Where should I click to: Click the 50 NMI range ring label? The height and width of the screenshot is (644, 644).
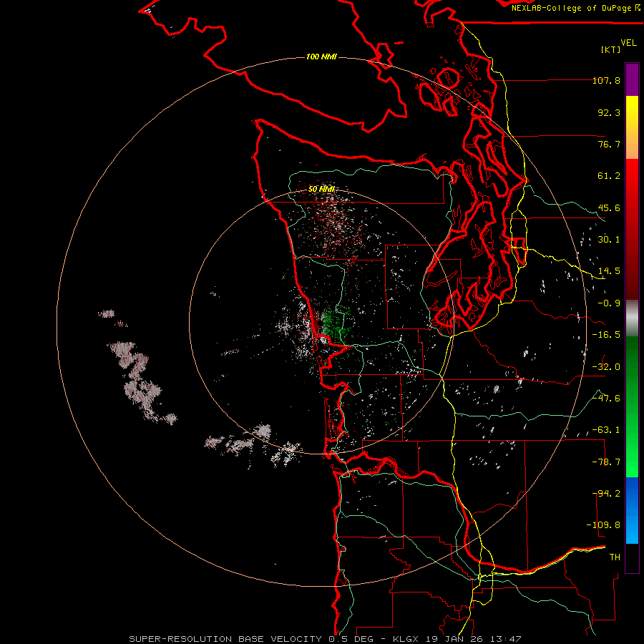(x=321, y=190)
